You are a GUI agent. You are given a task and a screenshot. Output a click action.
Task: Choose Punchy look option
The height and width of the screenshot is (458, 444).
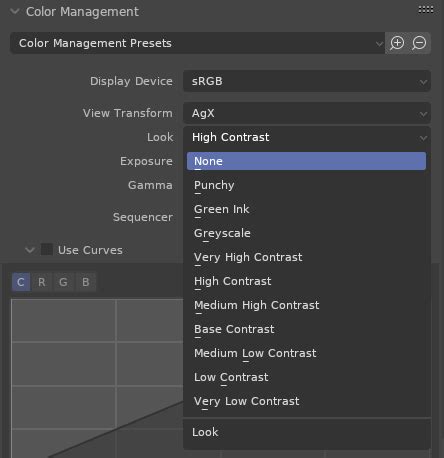tap(306, 185)
